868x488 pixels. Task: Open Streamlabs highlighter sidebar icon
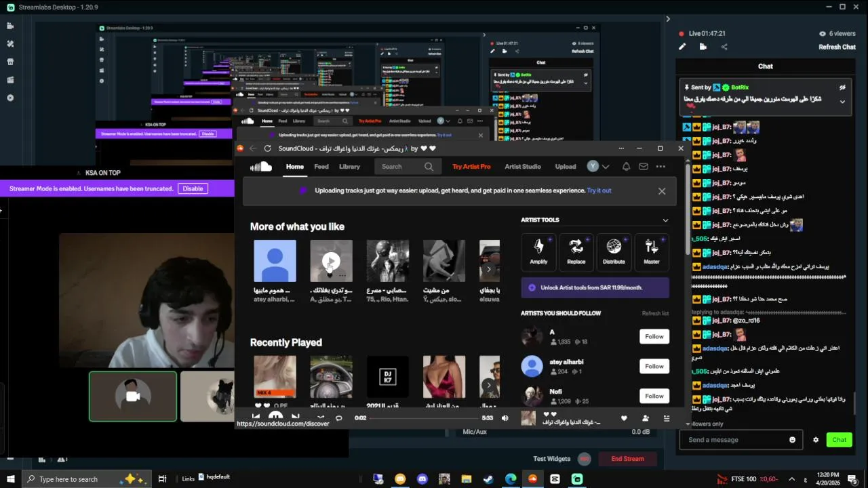pyautogui.click(x=10, y=80)
